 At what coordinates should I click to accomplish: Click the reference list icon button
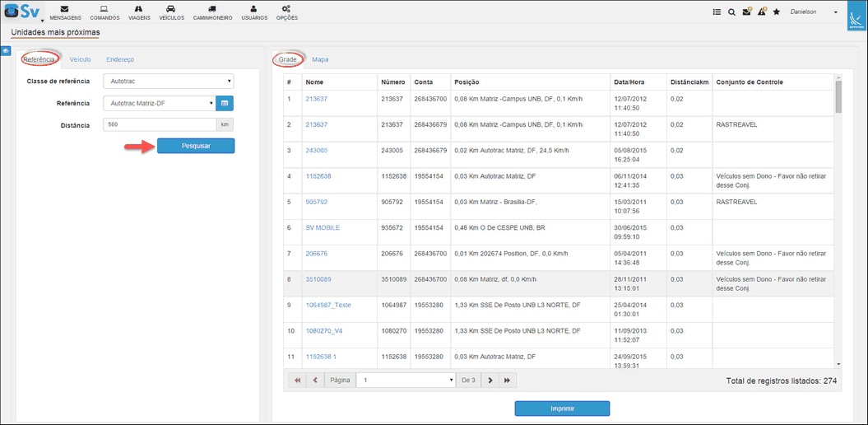pos(225,103)
